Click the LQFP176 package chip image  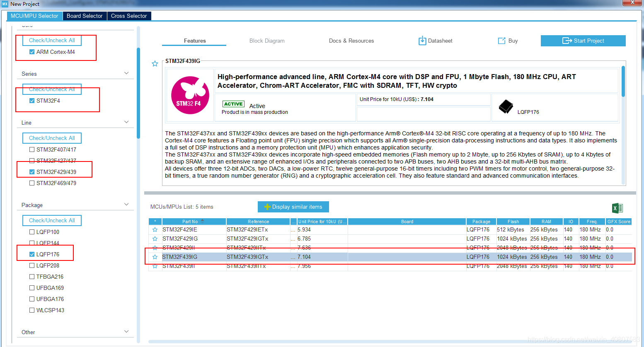(506, 107)
